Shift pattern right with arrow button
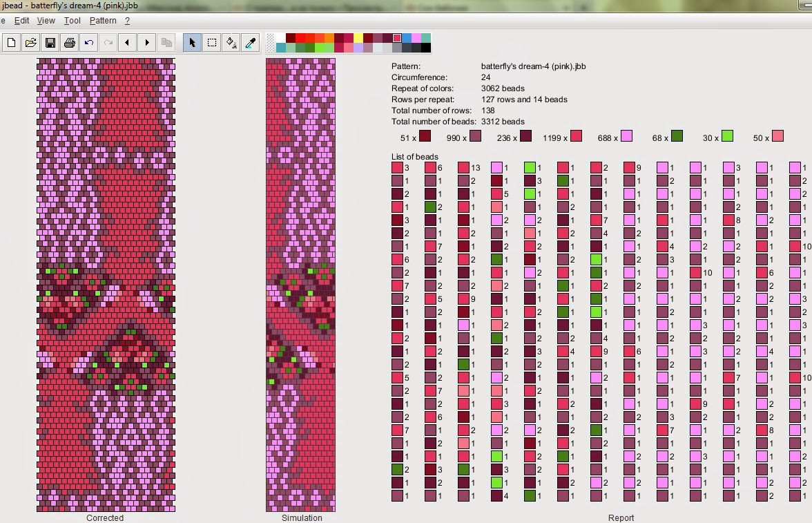This screenshot has height=523, width=812. pos(146,43)
